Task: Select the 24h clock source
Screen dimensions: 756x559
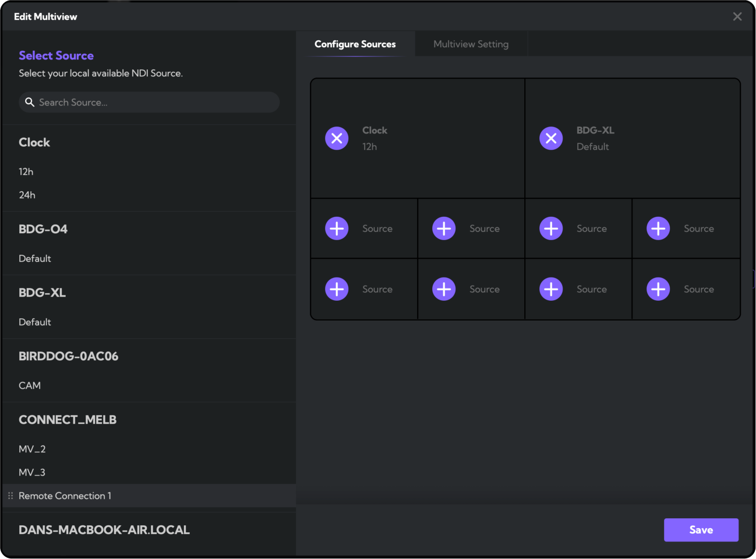Action: [27, 195]
